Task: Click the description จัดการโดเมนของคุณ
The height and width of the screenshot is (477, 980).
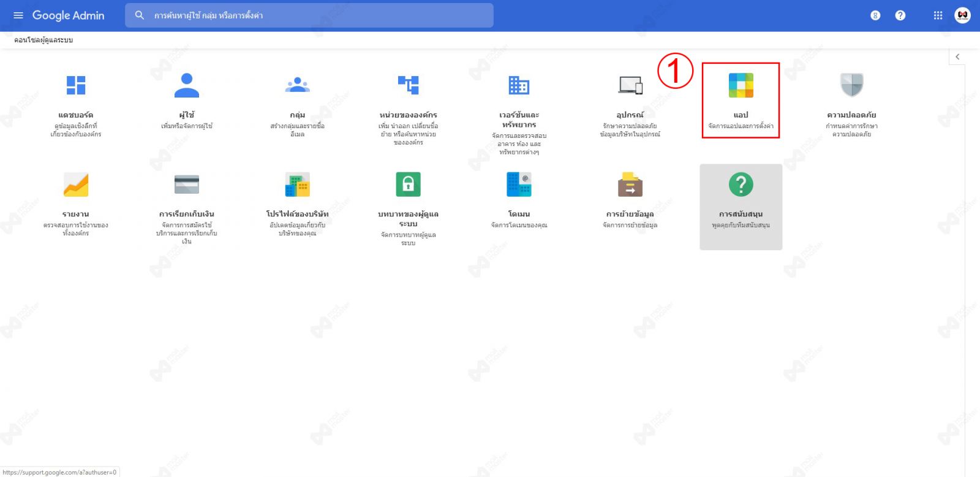Action: [x=519, y=226]
